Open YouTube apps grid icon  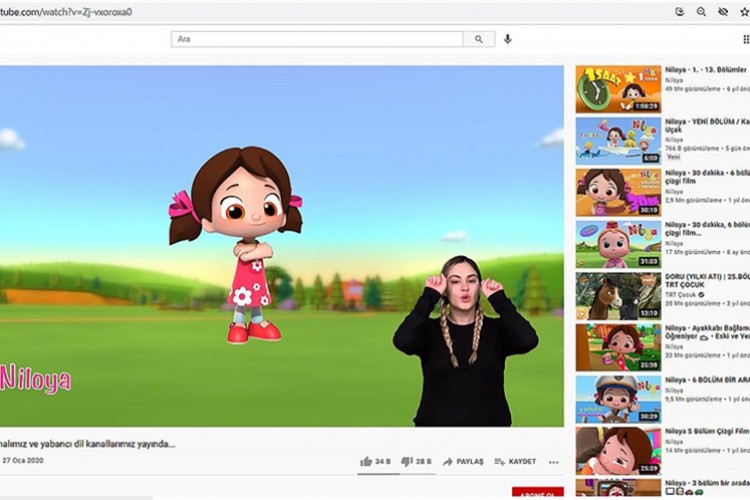click(x=746, y=39)
